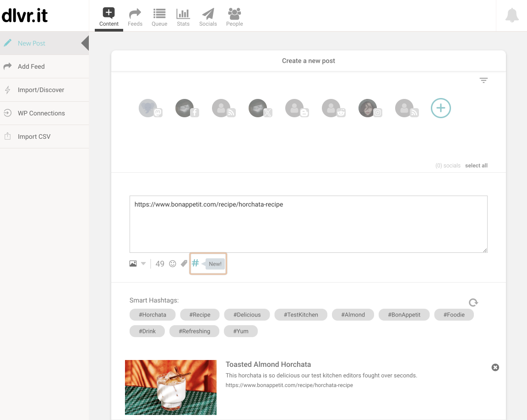Click the character count 49
Viewport: 527px width, 420px height.
(160, 264)
